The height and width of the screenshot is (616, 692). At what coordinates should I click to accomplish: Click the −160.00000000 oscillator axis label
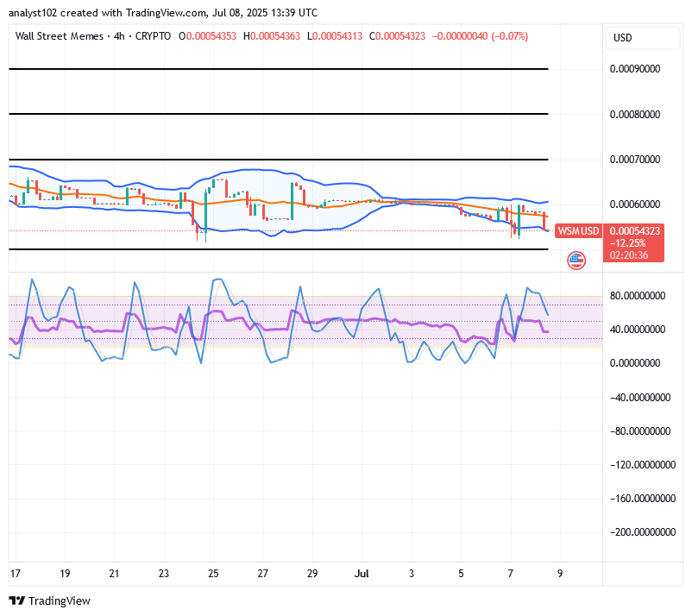pyautogui.click(x=643, y=498)
